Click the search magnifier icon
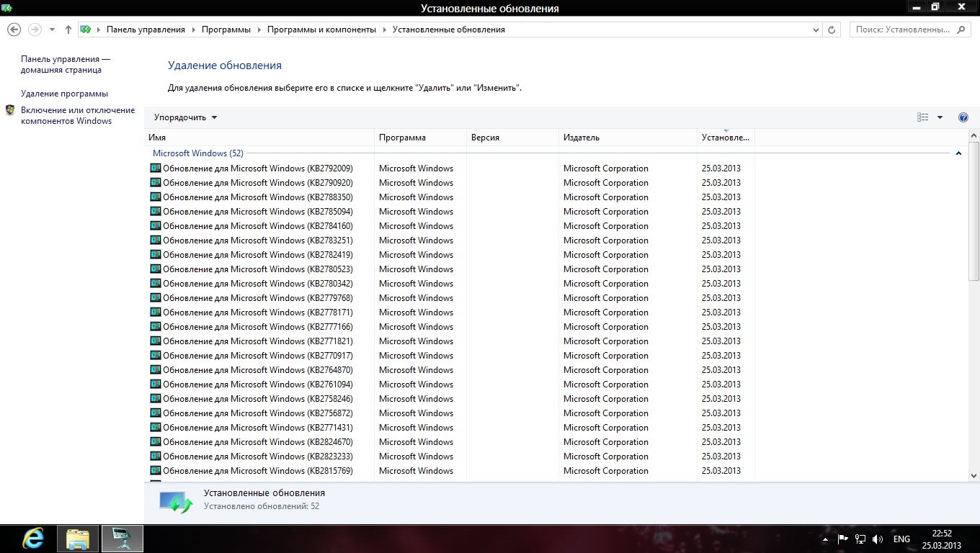 [x=961, y=30]
